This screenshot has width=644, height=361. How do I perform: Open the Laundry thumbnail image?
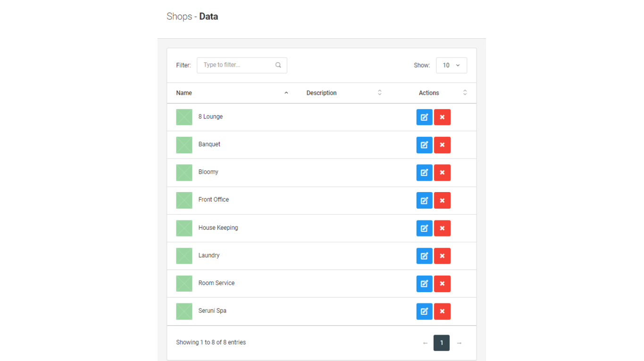coord(184,256)
